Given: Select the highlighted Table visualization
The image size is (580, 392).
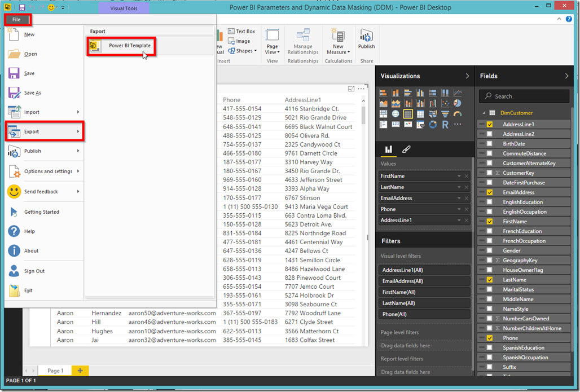Looking at the screenshot, I should click(x=408, y=113).
